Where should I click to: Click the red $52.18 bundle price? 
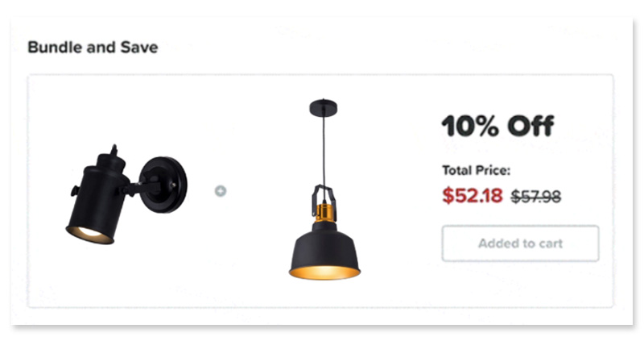click(473, 195)
